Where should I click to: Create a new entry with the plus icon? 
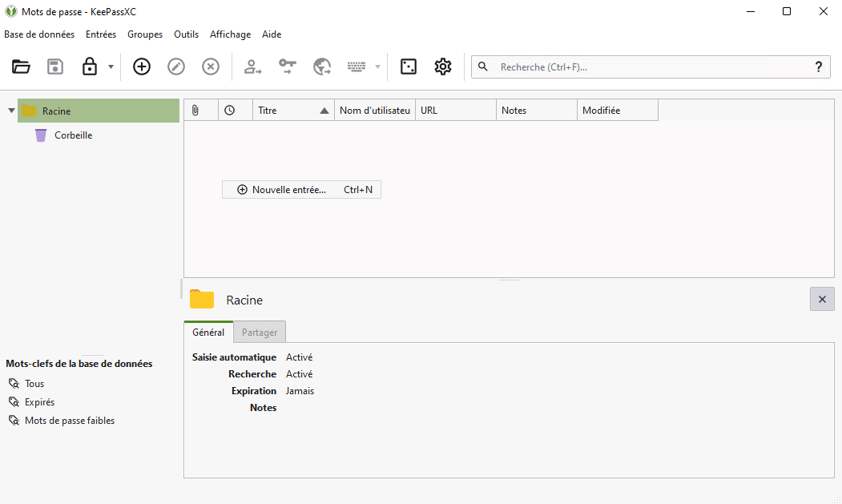click(141, 67)
